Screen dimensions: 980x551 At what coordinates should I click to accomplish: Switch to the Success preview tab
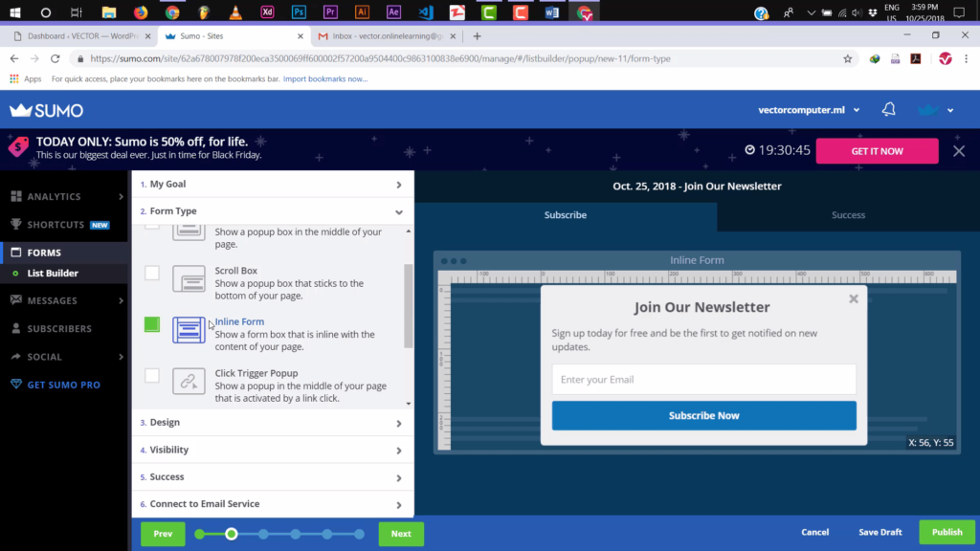pos(848,215)
